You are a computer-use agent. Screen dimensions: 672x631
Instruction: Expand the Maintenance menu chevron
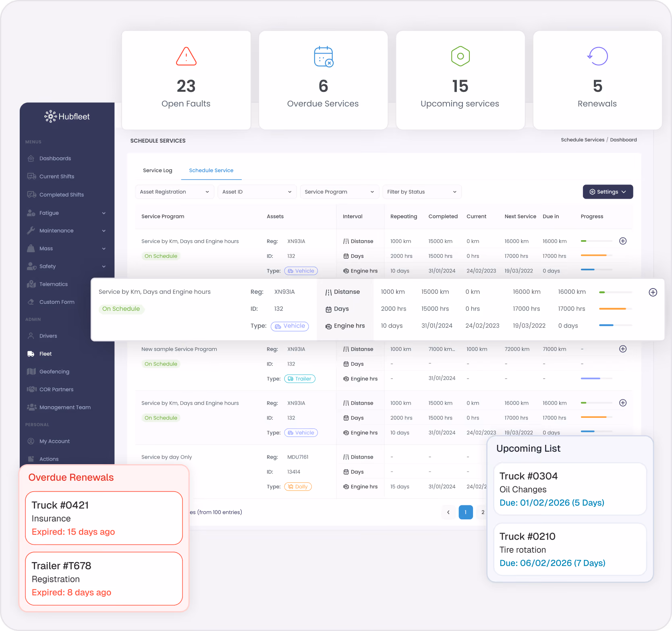click(104, 231)
